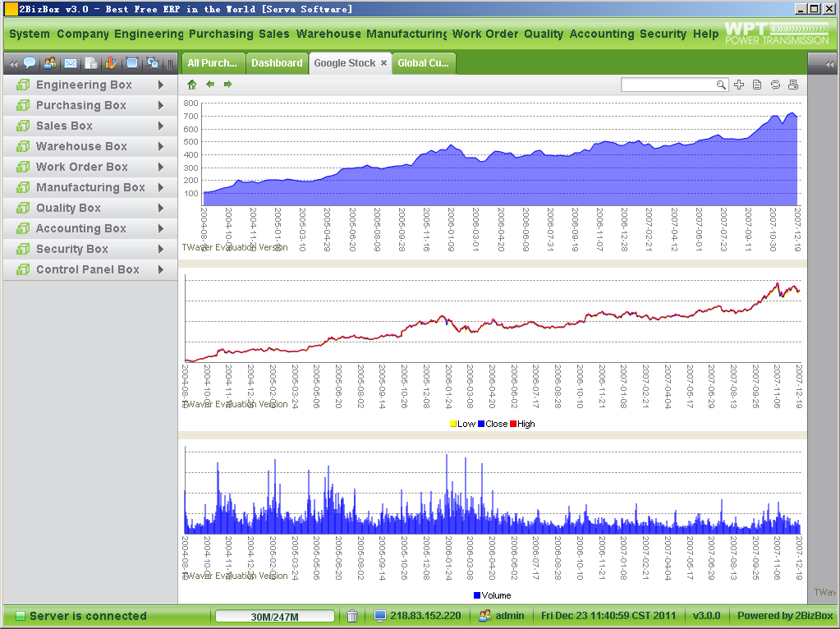Click the green home icon
This screenshot has height=629, width=840.
point(192,85)
